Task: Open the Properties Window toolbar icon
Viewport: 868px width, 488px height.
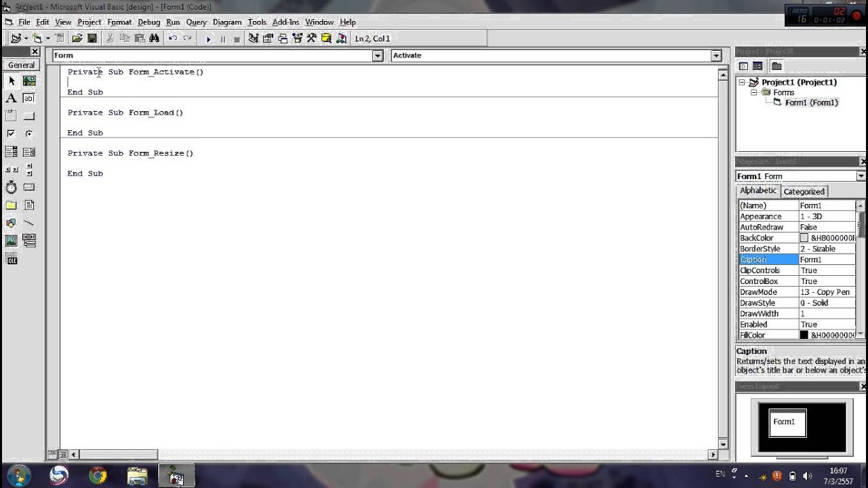Action: (268, 39)
